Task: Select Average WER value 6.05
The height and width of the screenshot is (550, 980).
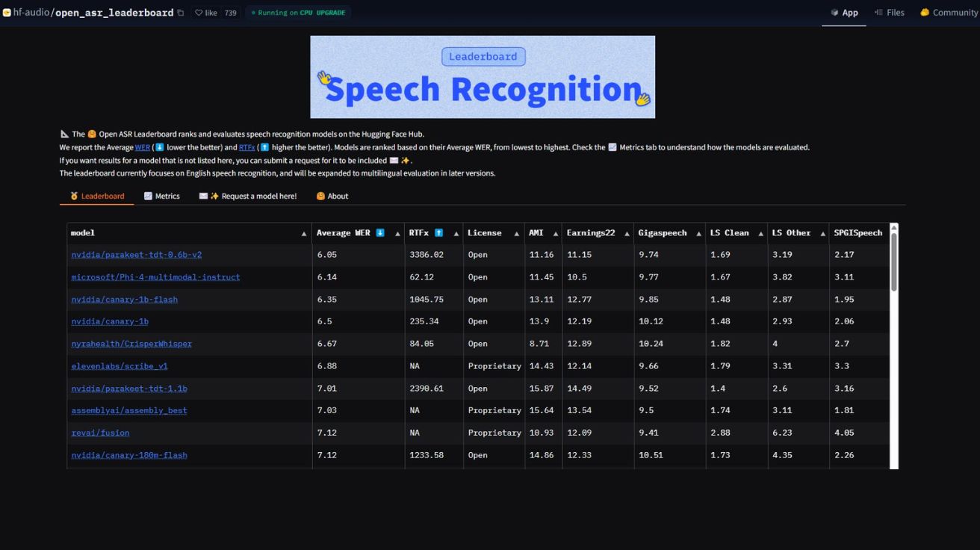Action: coord(327,255)
